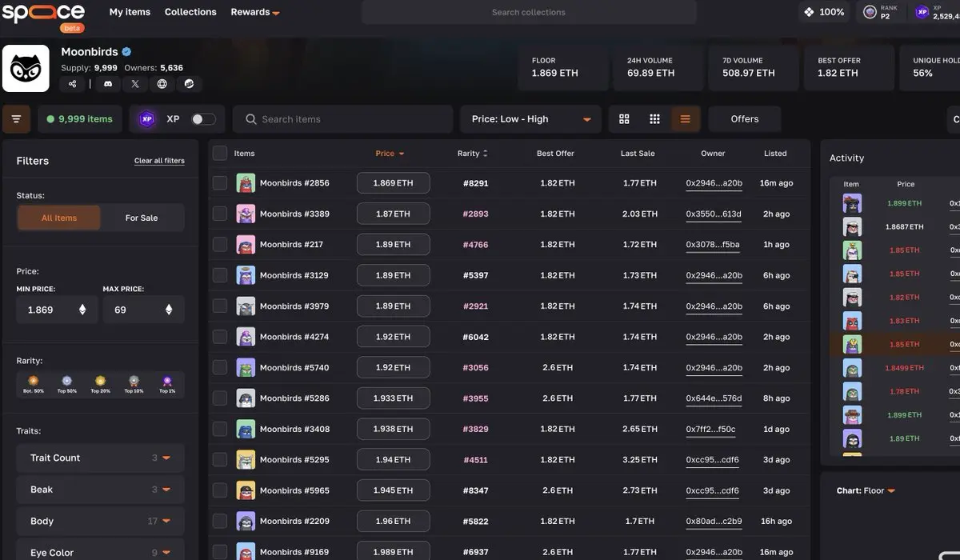
Task: Toggle the XP switch on
Action: 203,119
